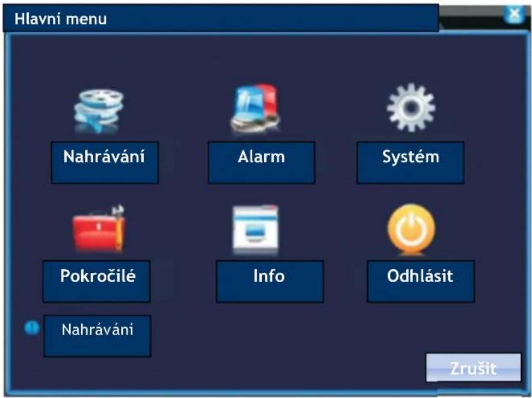532x398 pixels.
Task: Open the siren Alarm icon
Action: 256,109
